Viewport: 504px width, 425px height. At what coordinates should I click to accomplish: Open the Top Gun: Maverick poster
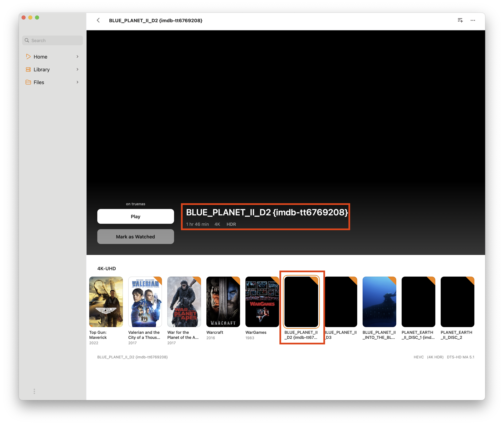pos(106,302)
